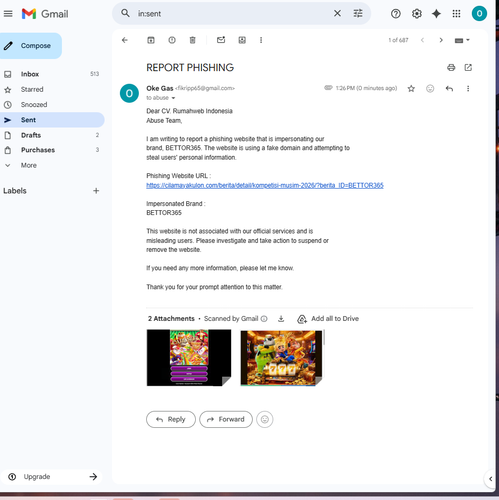Viewport: 499px width, 500px height.
Task: Open the input tools dropdown
Action: click(x=462, y=40)
